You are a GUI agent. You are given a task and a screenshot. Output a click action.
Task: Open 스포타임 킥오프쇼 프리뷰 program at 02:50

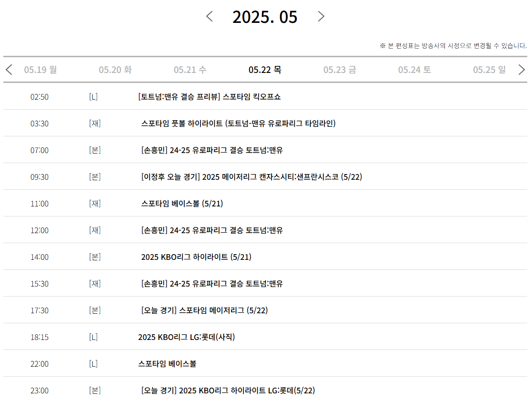[210, 97]
